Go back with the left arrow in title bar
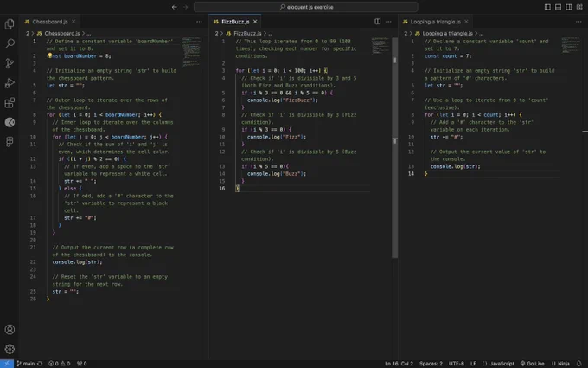 point(175,7)
